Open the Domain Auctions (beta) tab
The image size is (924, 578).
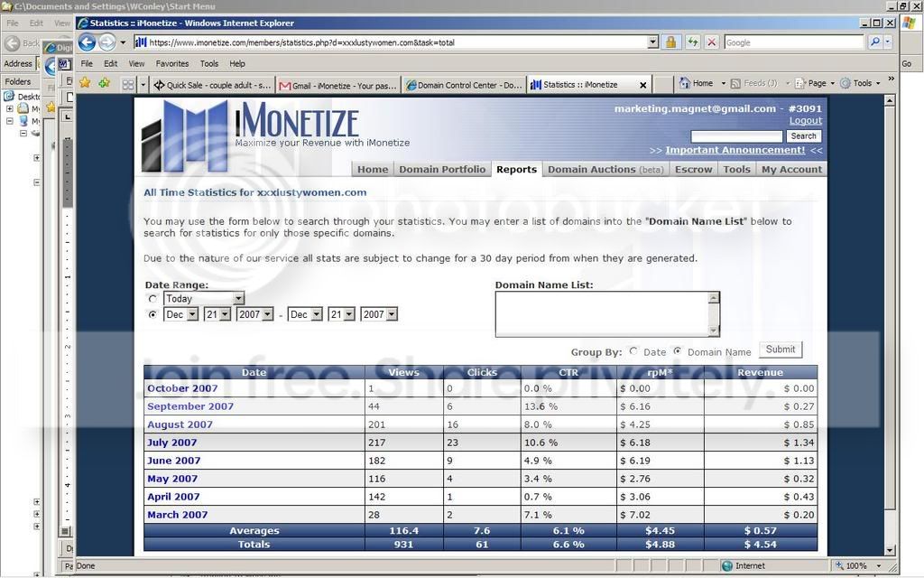[x=605, y=169]
